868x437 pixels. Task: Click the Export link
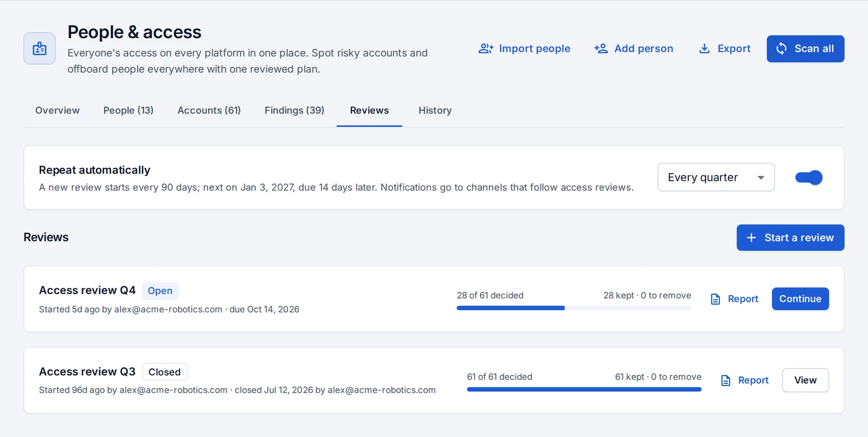point(724,49)
